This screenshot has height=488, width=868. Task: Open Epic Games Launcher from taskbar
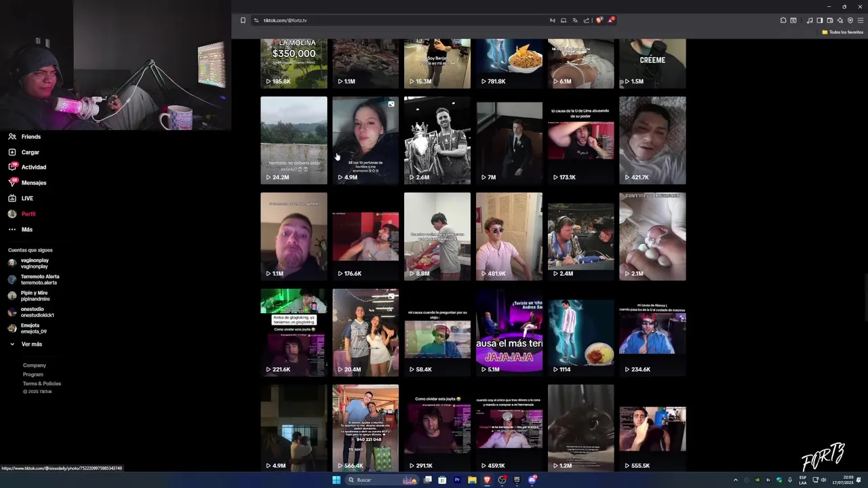517,480
